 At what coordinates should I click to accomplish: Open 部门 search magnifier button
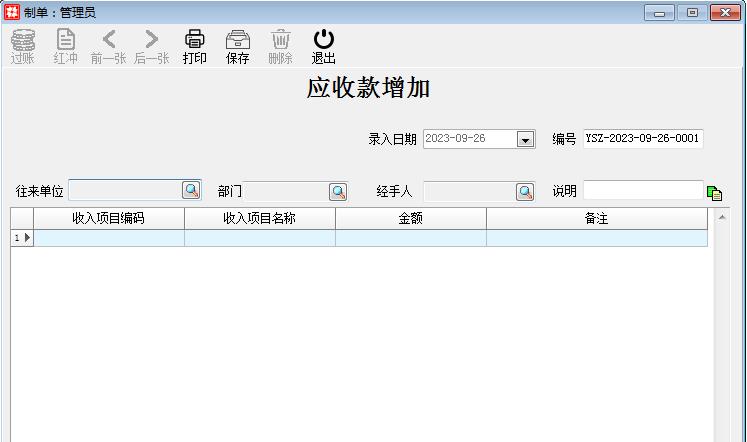tap(338, 191)
